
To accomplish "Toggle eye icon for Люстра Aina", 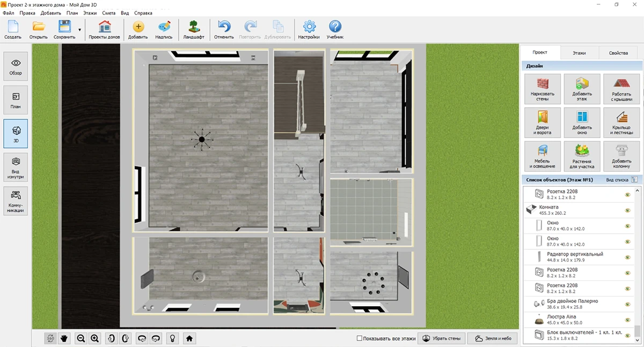I will (627, 319).
